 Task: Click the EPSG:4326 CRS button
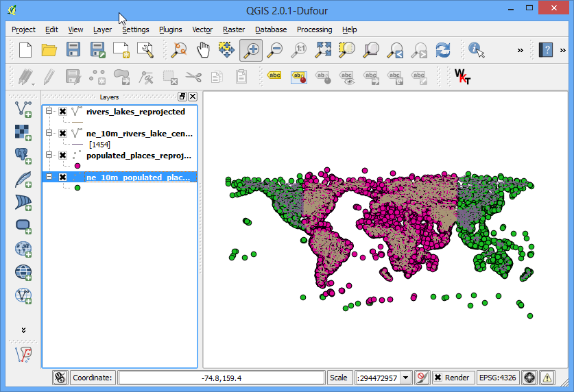[x=497, y=378]
